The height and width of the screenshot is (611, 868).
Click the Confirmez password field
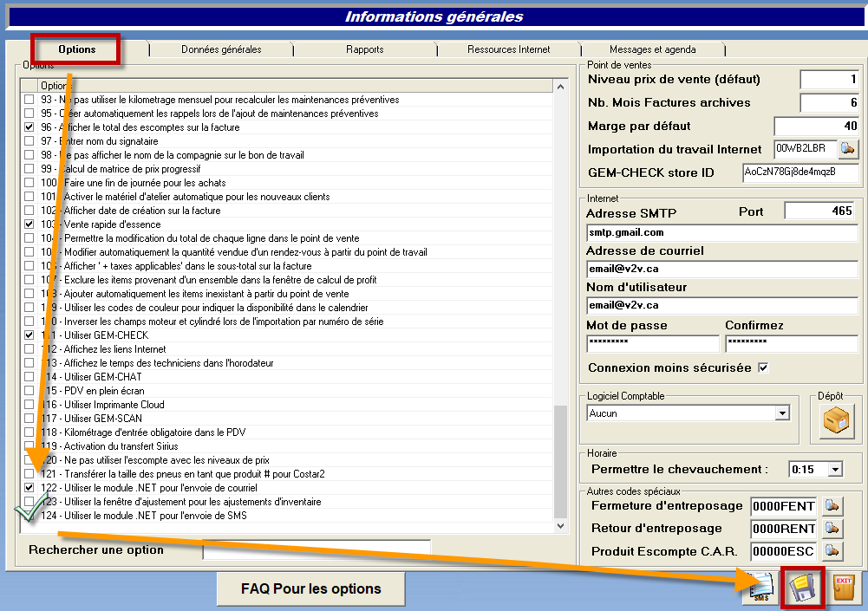(x=792, y=343)
